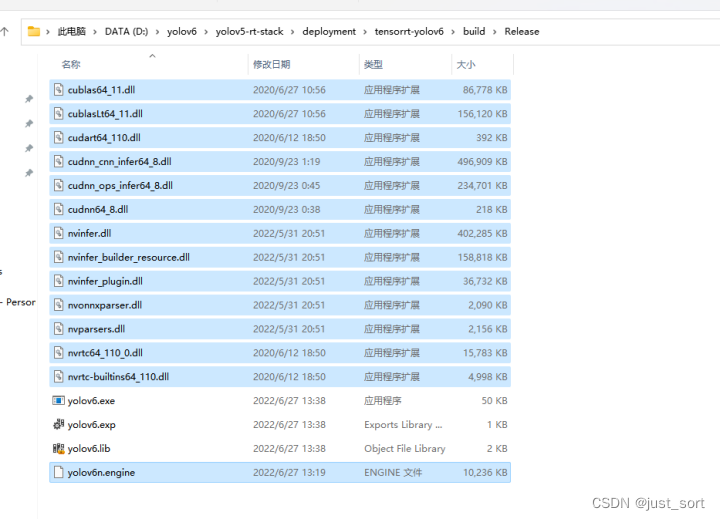
Task: Select the cudnn_ops_infer64_8.dll file icon
Action: [x=58, y=185]
